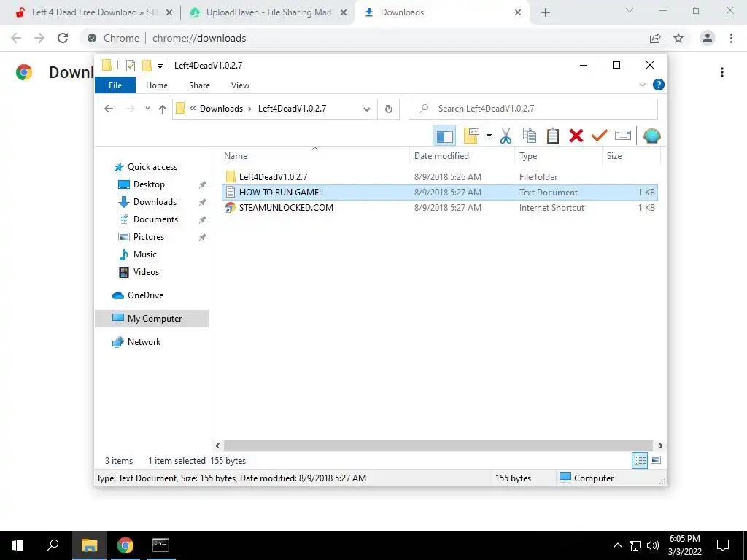Close the Chrome Downloads tab
Image resolution: width=747 pixels, height=560 pixels.
click(x=518, y=12)
